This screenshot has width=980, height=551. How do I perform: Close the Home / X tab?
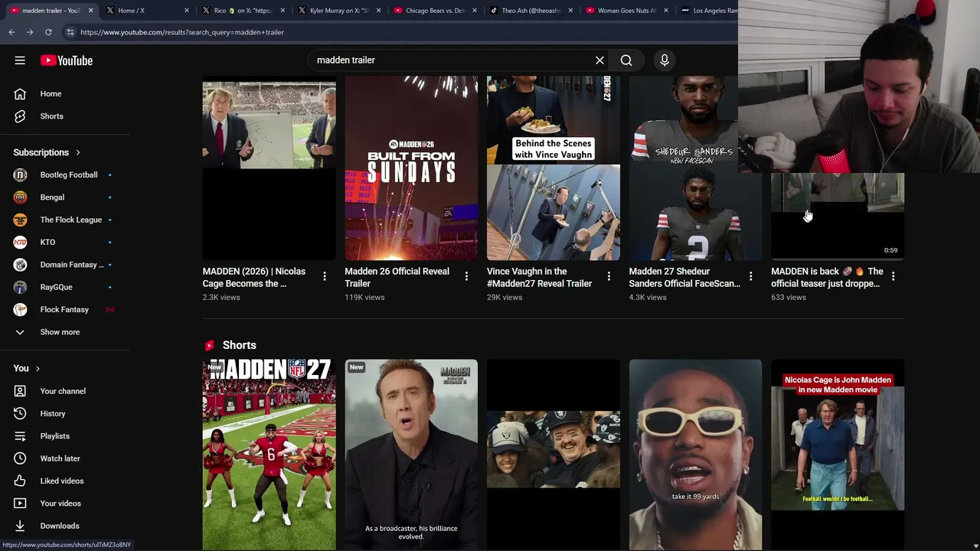point(186,11)
